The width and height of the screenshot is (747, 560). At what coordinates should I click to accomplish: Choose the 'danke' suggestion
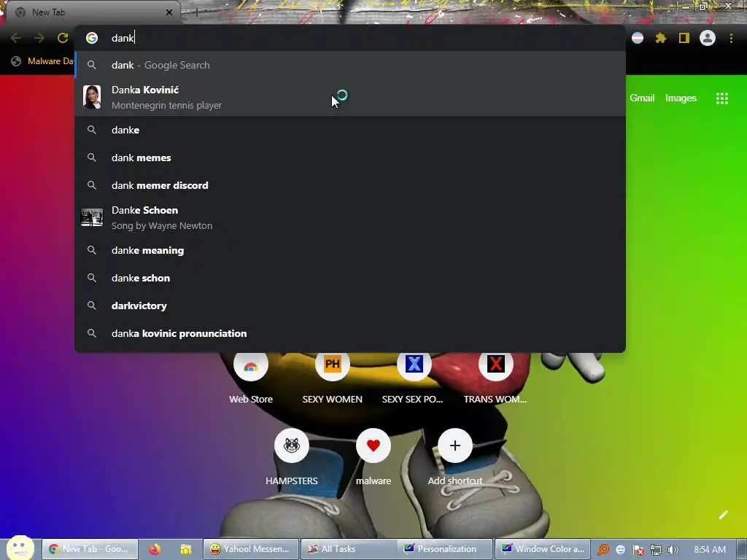(x=350, y=130)
